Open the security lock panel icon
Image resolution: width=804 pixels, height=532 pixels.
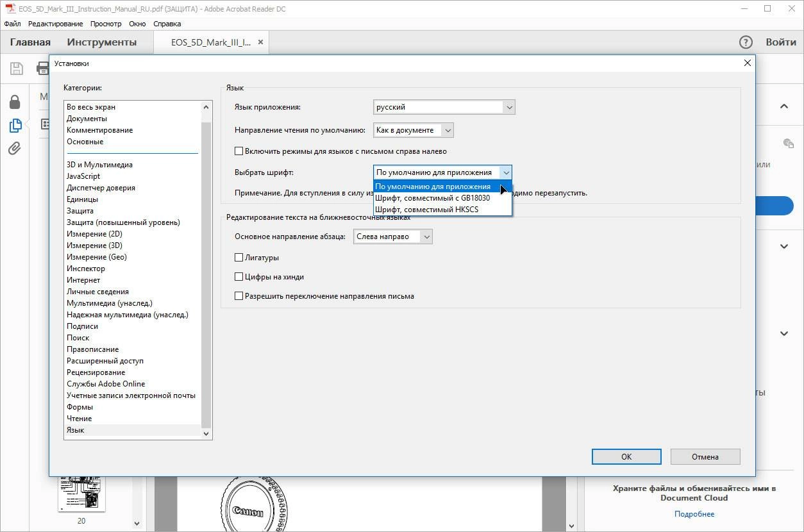tap(15, 102)
